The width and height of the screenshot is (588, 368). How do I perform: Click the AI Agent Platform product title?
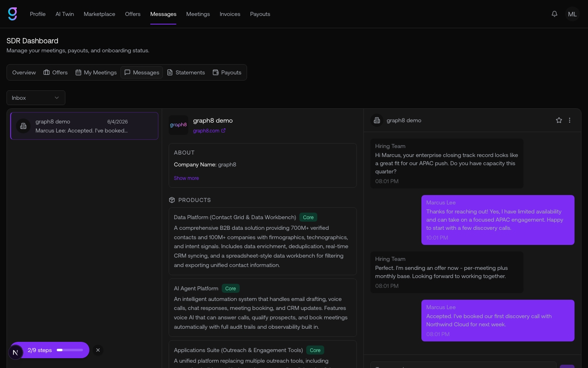pos(196,289)
